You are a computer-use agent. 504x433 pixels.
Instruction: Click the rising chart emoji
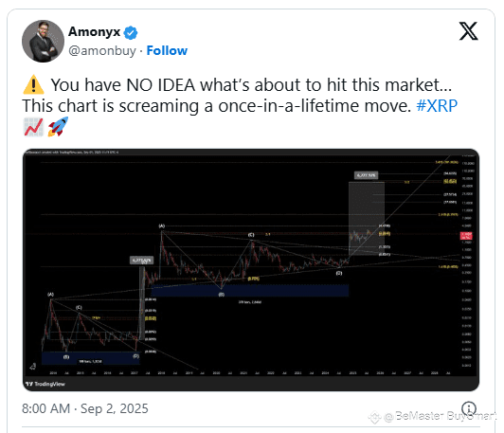click(33, 127)
